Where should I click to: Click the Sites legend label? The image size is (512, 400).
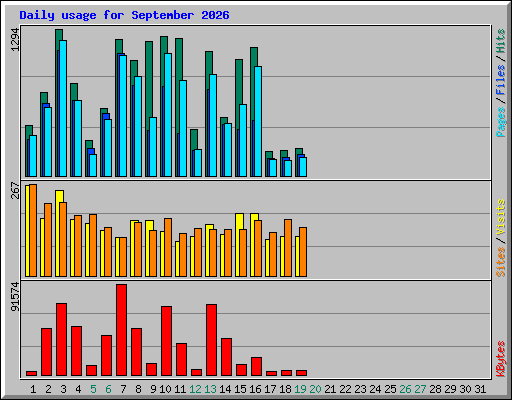tap(501, 262)
